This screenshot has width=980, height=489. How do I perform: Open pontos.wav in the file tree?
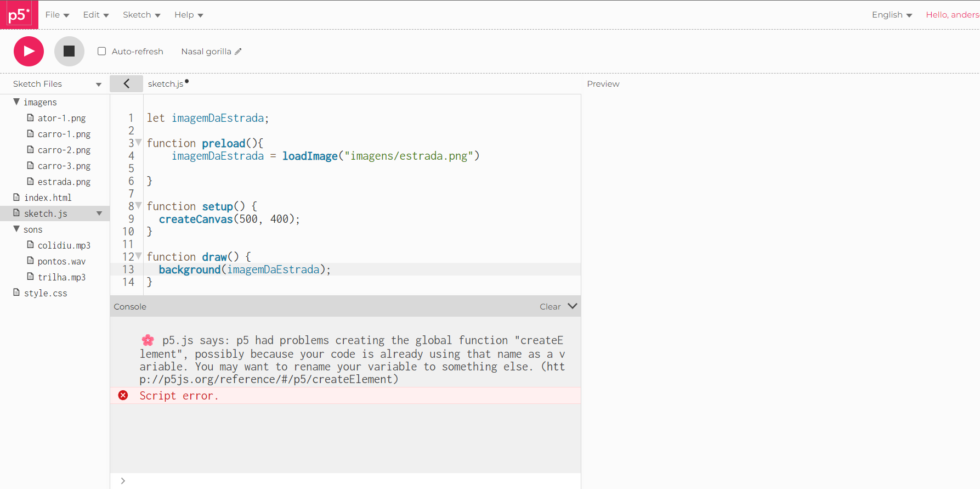pyautogui.click(x=61, y=261)
